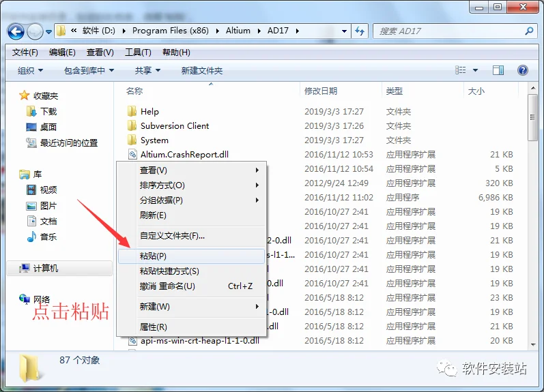Viewport: 544px width, 392px height.
Task: Choose 自定义文件夹(F)... in context menu
Action: pos(192,236)
